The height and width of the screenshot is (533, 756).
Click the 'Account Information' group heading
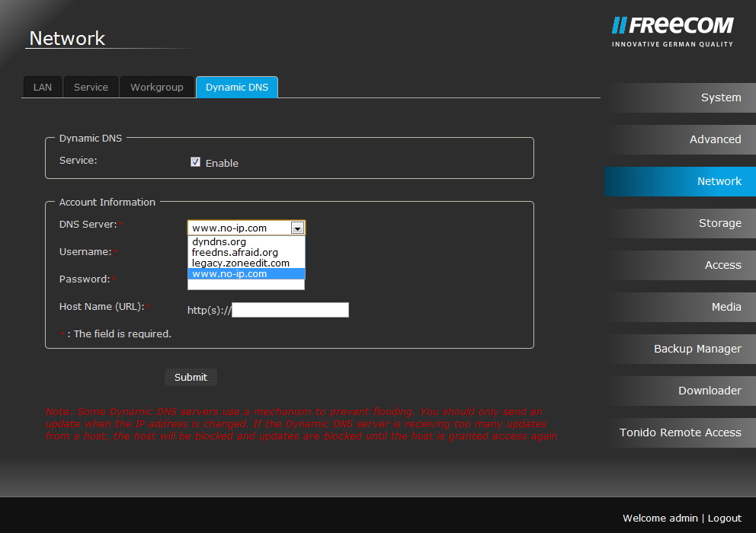point(107,203)
